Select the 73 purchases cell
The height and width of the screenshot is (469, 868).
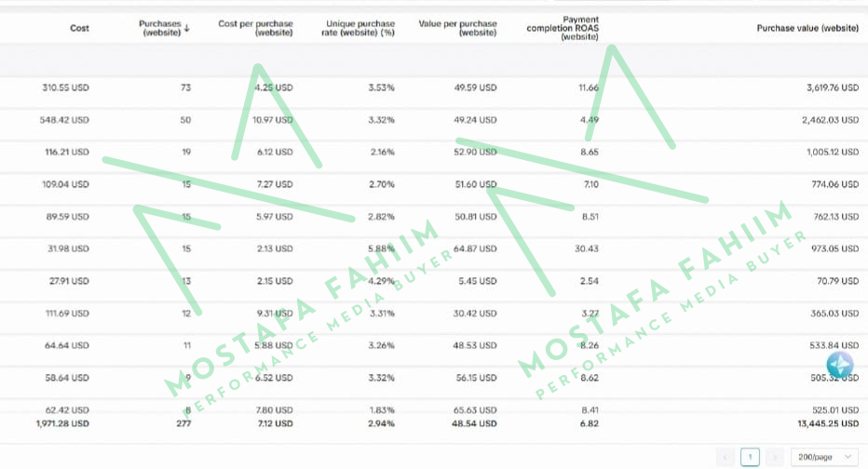[185, 87]
